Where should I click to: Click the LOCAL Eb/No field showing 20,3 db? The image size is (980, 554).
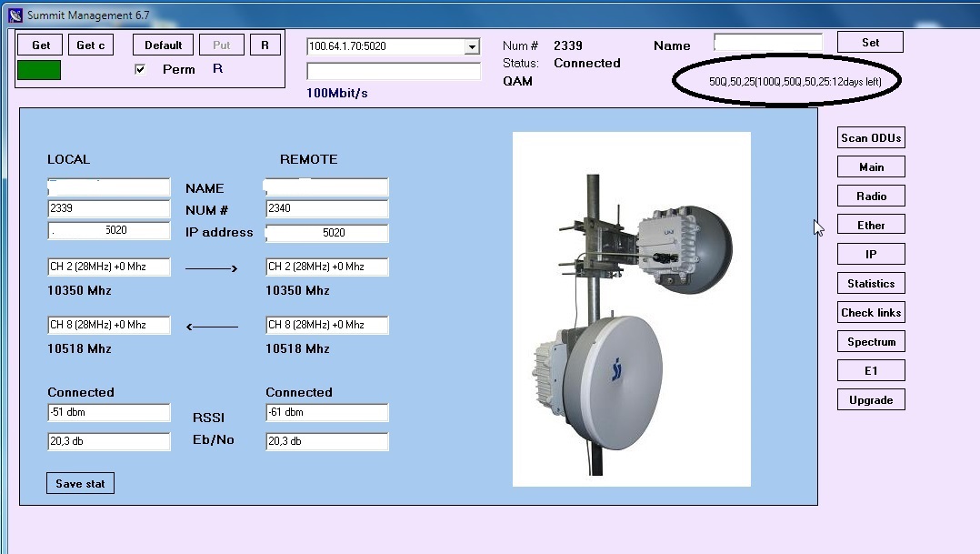tap(109, 441)
